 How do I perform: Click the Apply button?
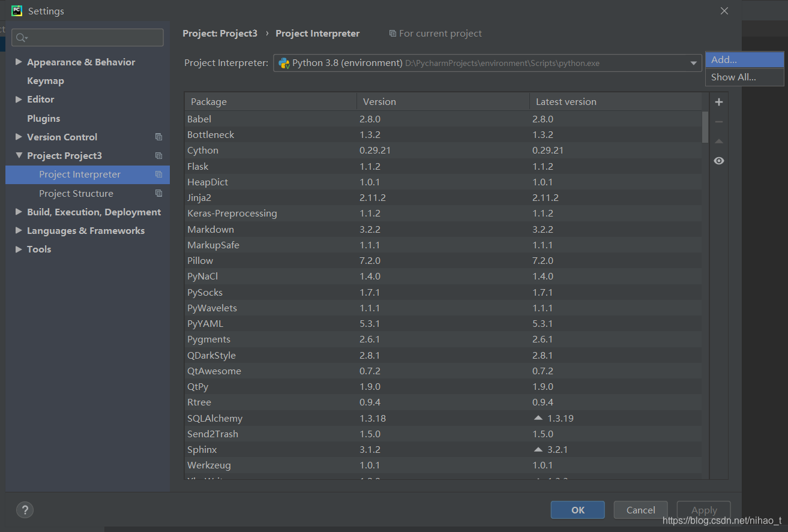(x=703, y=510)
